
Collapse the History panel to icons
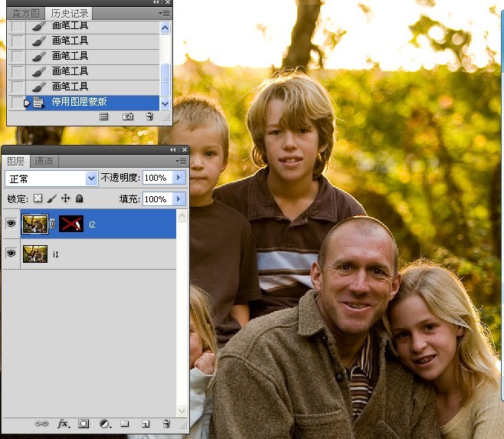[x=156, y=2]
